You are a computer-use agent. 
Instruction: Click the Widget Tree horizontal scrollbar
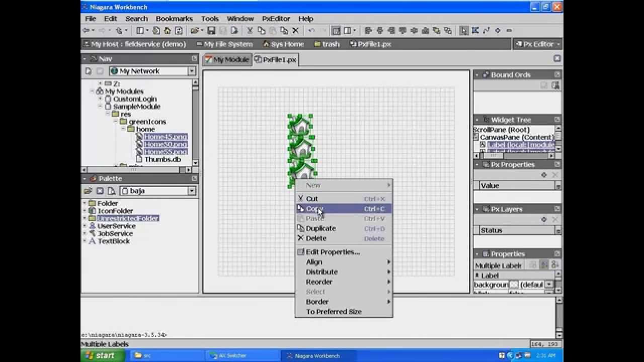pos(514,156)
